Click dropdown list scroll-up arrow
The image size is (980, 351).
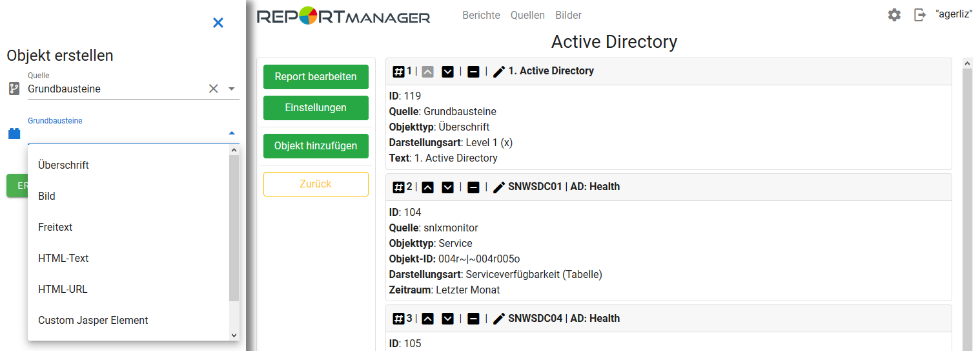click(234, 150)
